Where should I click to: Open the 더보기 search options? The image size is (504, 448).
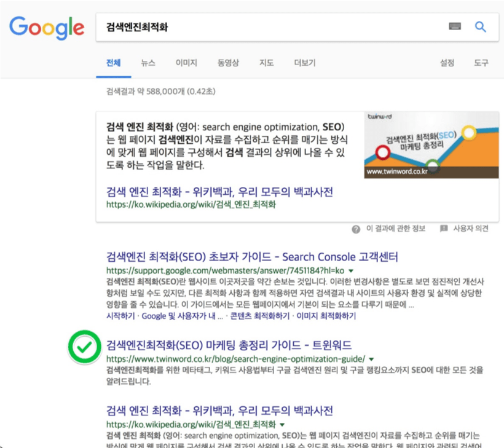coord(304,64)
